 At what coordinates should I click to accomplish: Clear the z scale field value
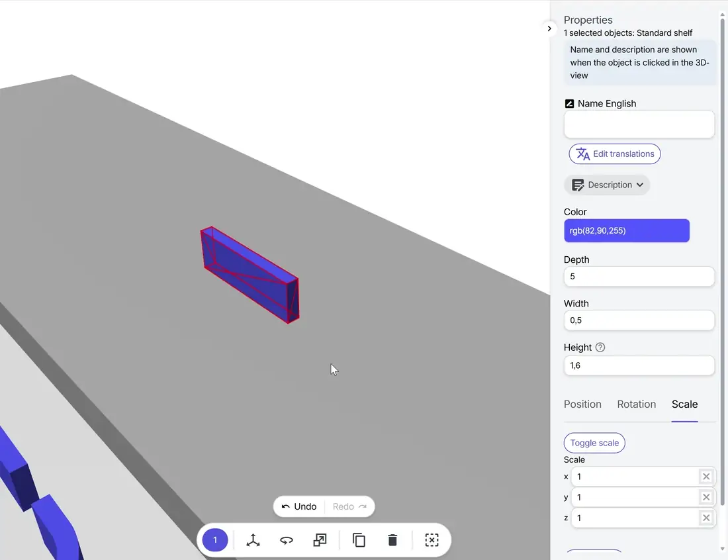pos(706,518)
